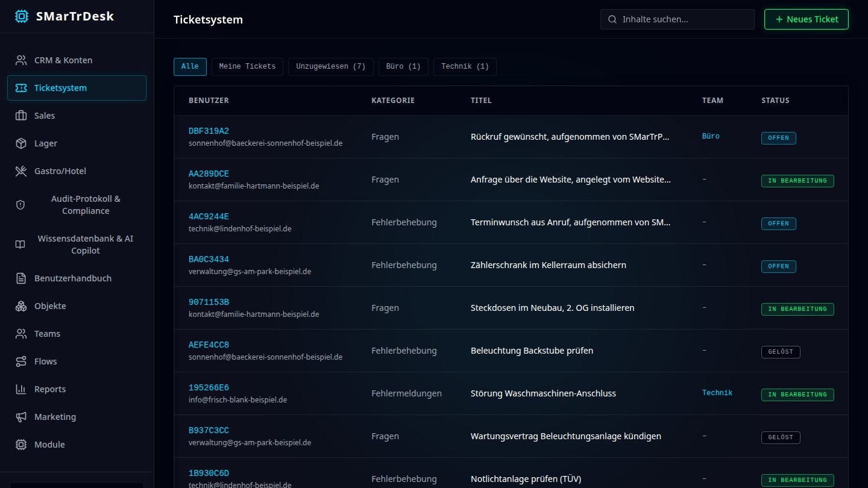Select the Alle filter tab
868x488 pixels.
coord(190,66)
